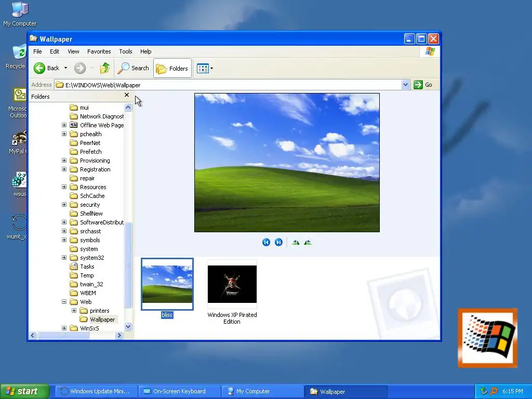Viewport: 532px width, 399px height.
Task: Expand the security folder
Action: pos(64,205)
